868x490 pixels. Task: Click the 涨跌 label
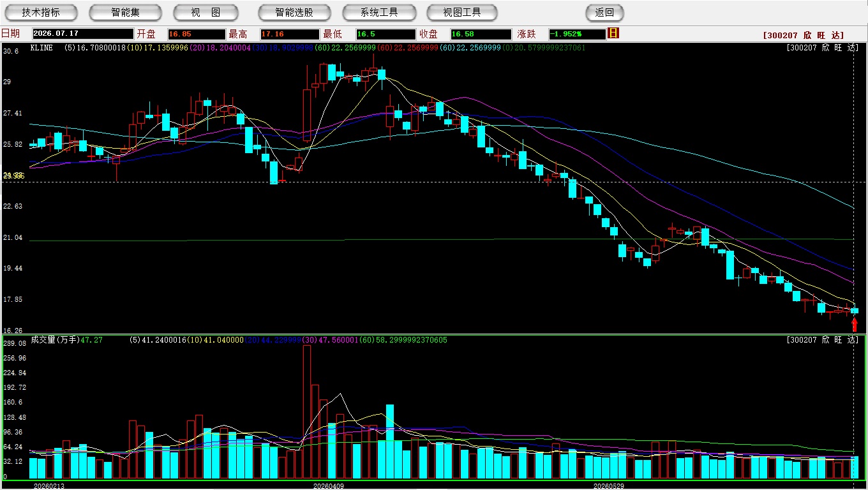point(527,34)
